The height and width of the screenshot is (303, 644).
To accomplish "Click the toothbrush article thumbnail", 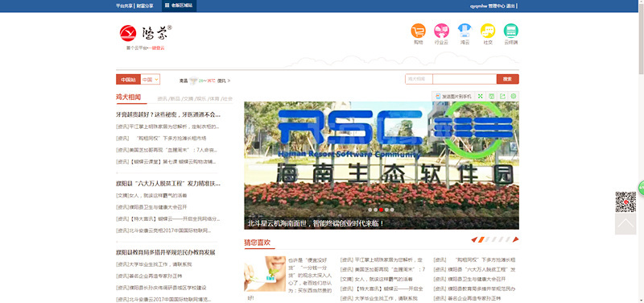I will [x=265, y=274].
